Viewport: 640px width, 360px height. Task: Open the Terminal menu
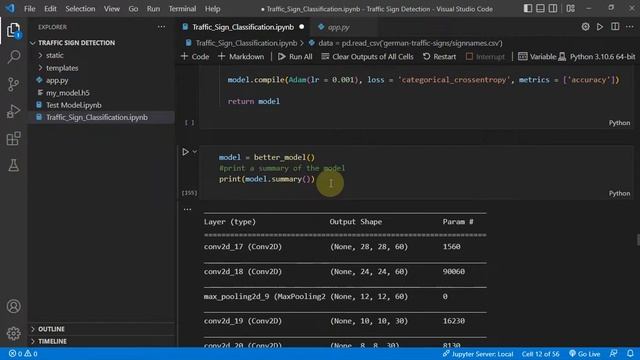coord(182,9)
